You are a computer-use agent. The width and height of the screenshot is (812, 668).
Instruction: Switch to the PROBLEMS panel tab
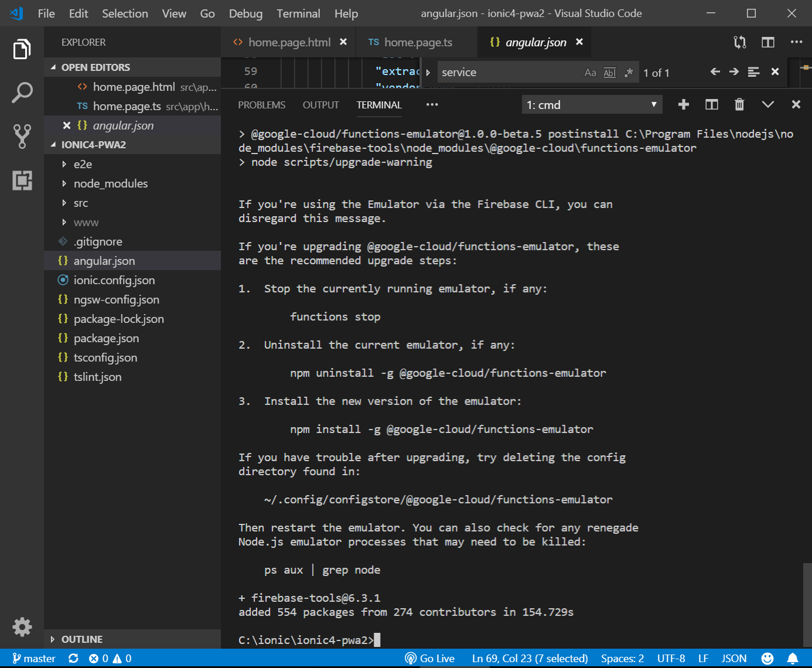point(261,105)
